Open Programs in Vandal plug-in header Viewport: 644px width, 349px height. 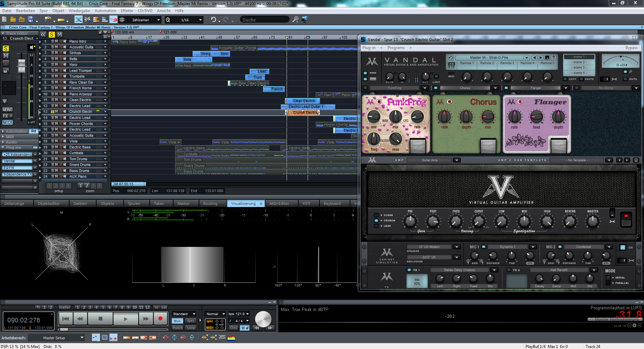pyautogui.click(x=396, y=48)
